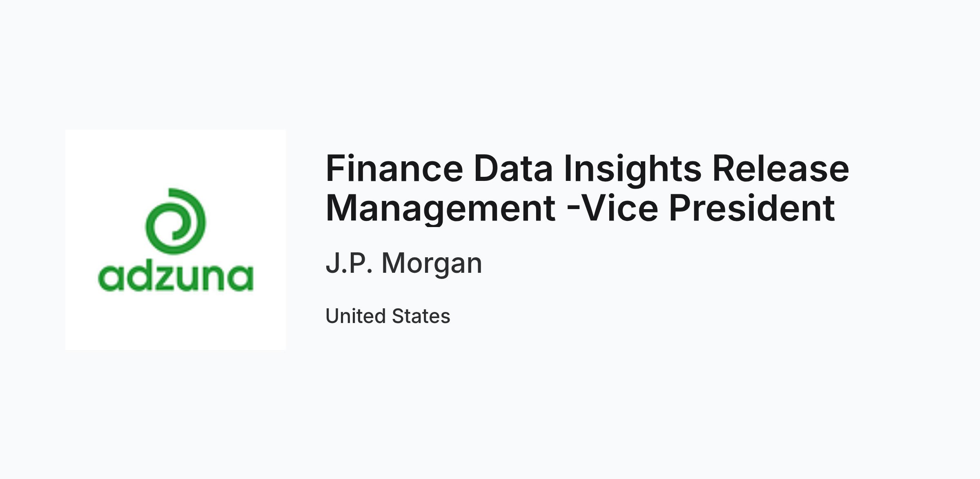Click the word President in the title

(752, 208)
